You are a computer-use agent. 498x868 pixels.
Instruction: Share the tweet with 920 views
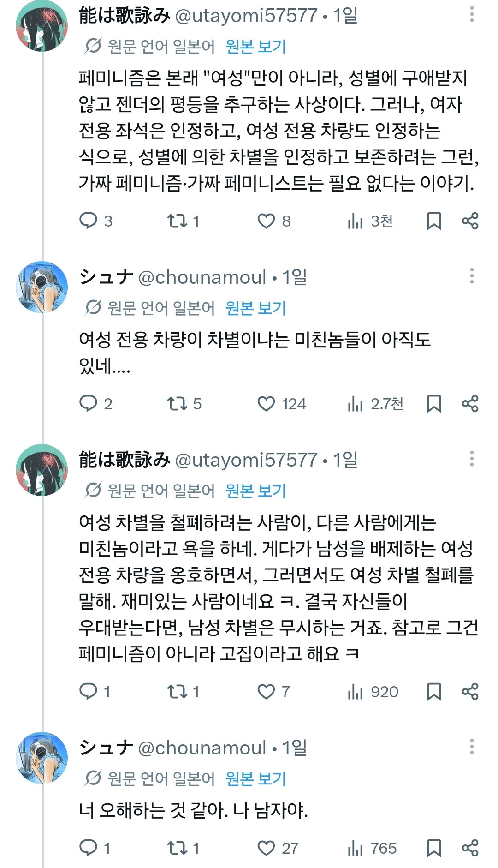pos(470,692)
